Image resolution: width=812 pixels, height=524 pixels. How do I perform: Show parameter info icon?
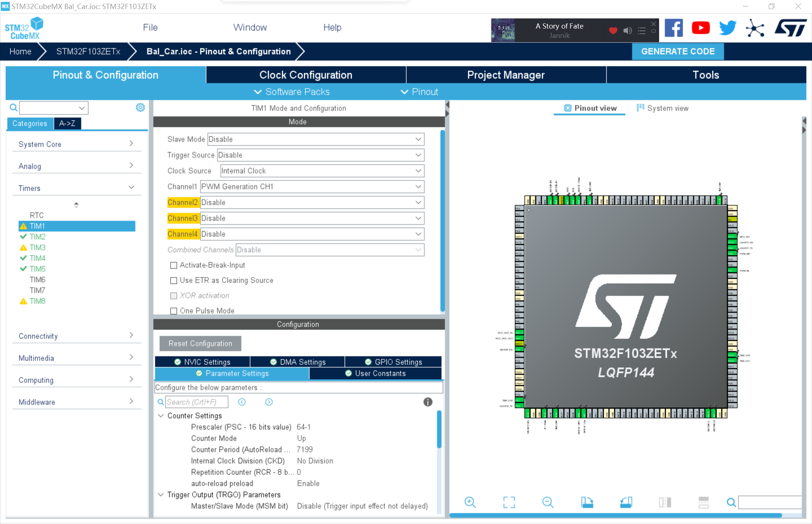point(428,402)
